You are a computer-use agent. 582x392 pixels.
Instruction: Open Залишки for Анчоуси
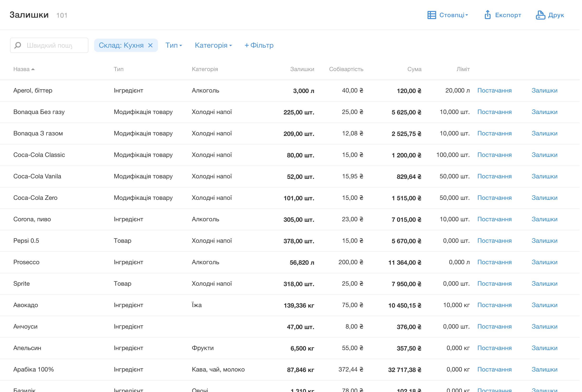(x=544, y=327)
